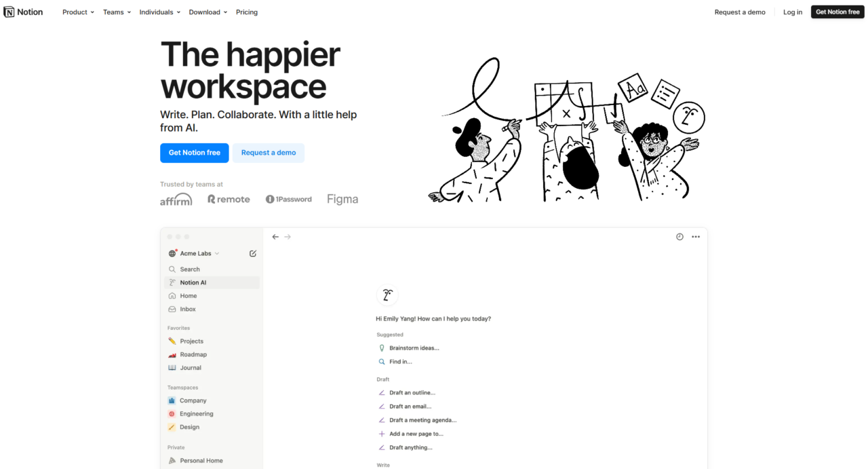Click the Projects pencil icon

tap(172, 341)
